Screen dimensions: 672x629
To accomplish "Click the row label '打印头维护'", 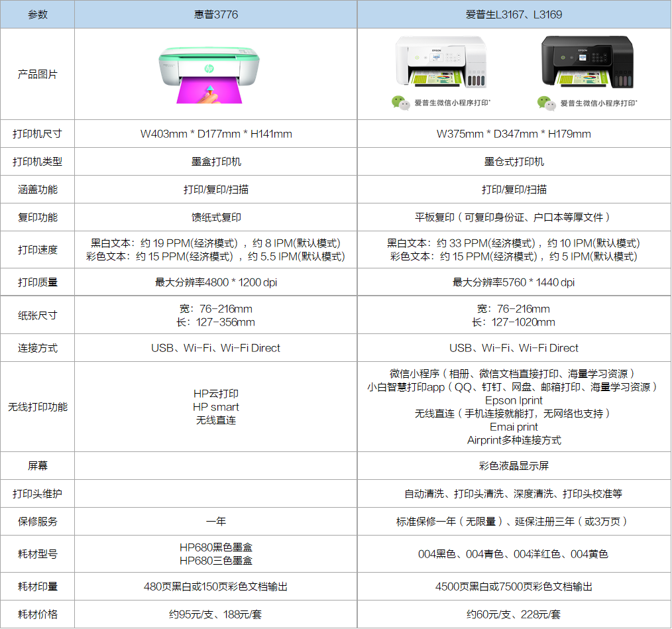I will coord(37,494).
